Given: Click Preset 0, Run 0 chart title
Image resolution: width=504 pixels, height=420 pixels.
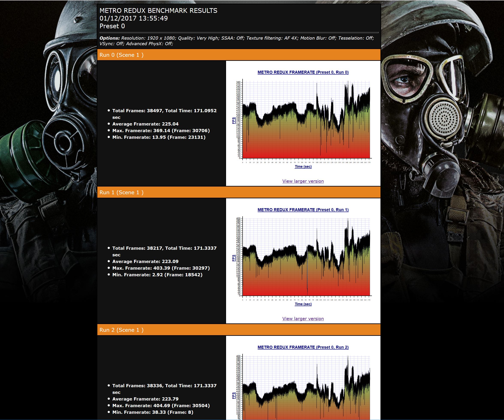Looking at the screenshot, I should (303, 72).
